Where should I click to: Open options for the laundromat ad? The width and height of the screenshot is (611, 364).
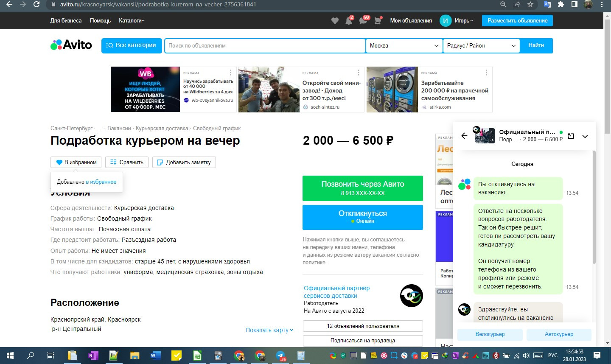pos(486,73)
